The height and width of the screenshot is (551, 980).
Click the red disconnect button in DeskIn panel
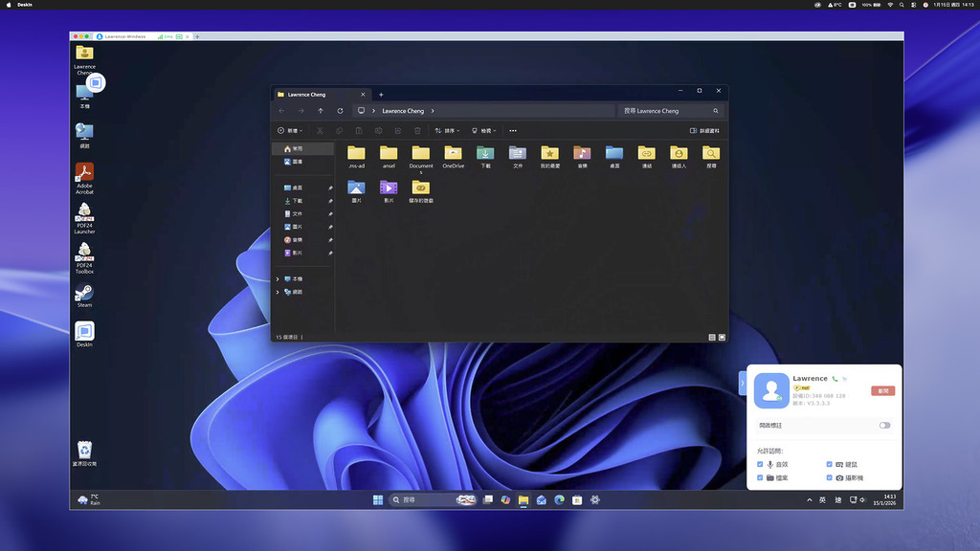point(882,390)
